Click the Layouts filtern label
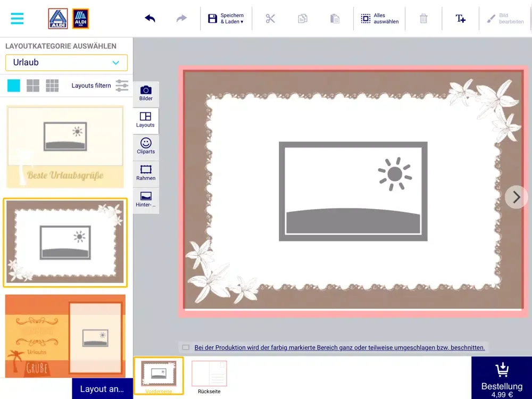Viewport: 532px width, 399px height. (91, 86)
